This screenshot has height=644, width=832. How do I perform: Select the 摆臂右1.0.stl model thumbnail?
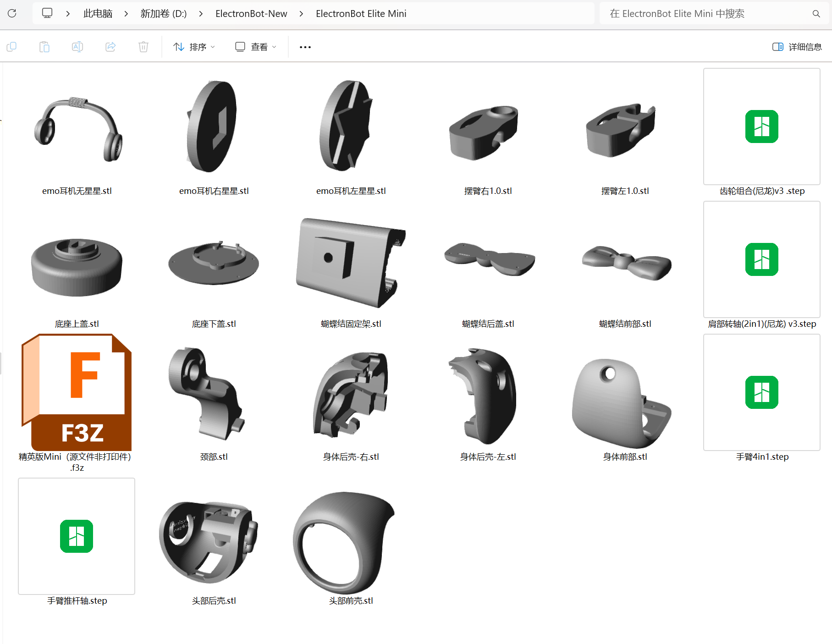[484, 132]
